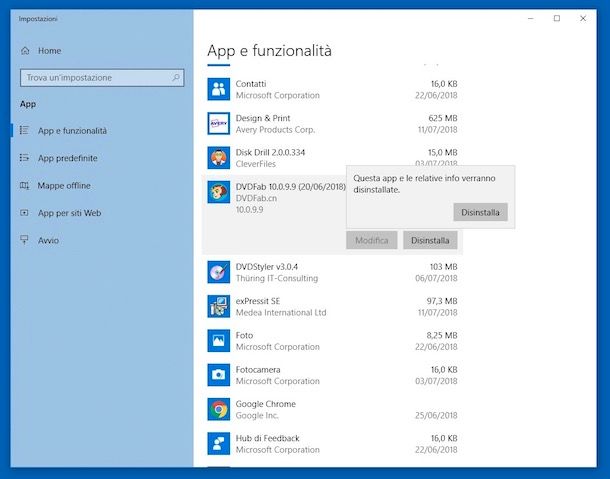Screen dimensions: 610x479
Task: Click the 8,25 MB size value
Action: pos(442,335)
